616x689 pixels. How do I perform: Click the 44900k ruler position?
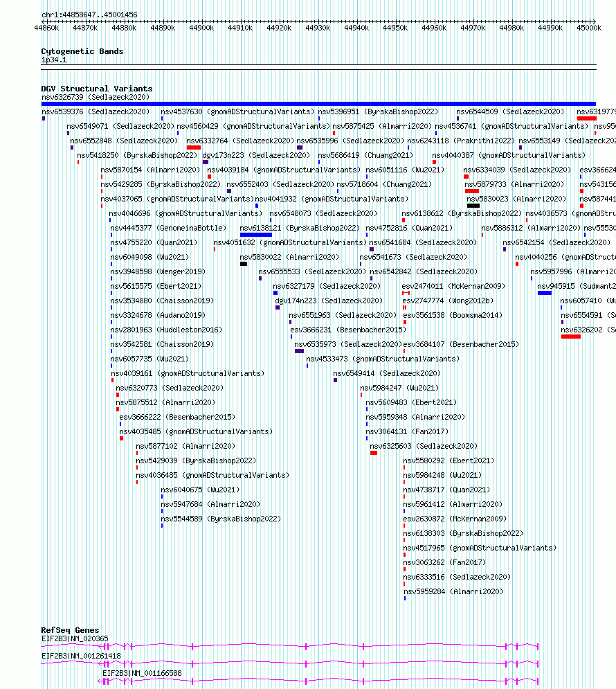(201, 28)
